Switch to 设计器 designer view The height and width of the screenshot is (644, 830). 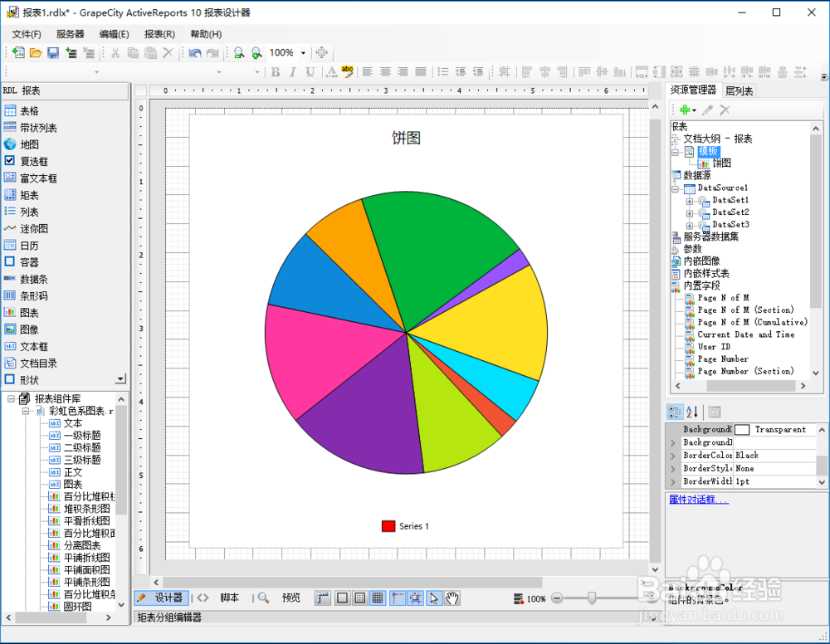coord(162,598)
